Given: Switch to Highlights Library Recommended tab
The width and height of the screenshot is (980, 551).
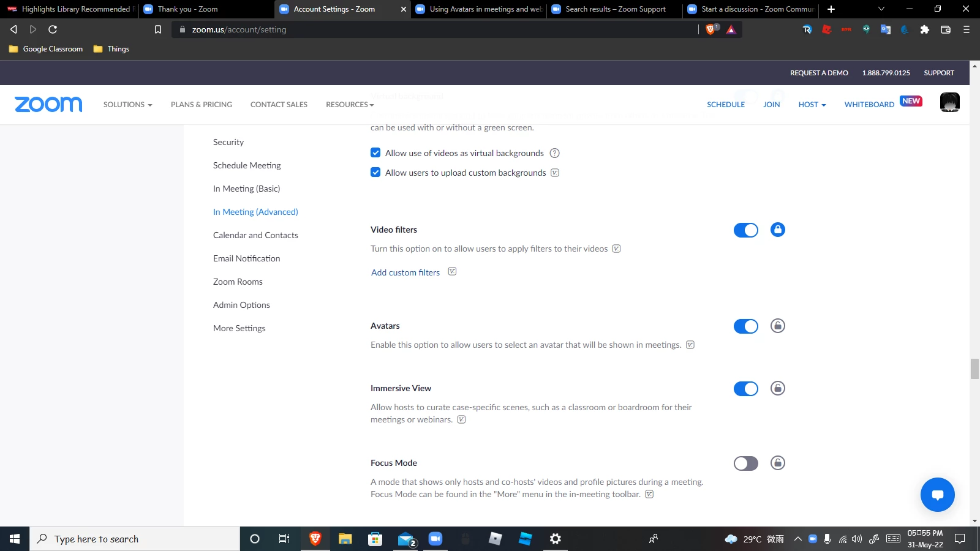Looking at the screenshot, I should coord(69,9).
